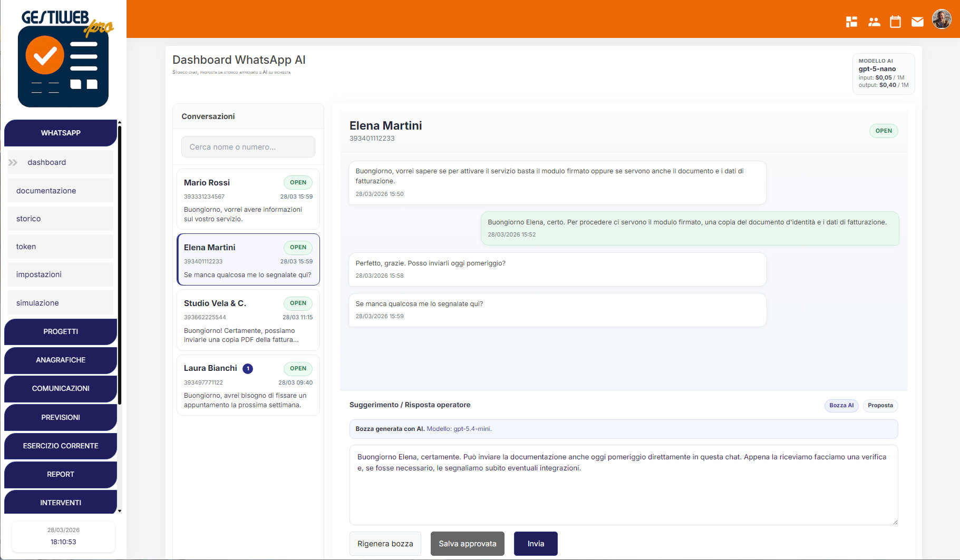Open the dashboard grid icon in the orange header

[852, 22]
